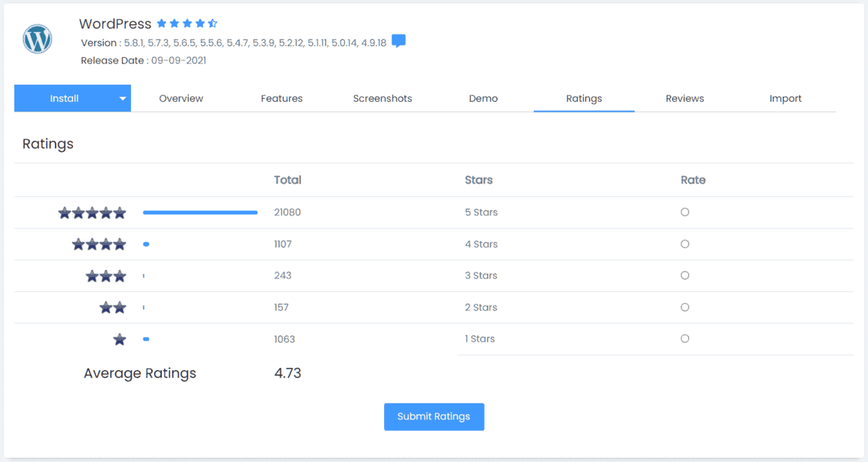
Task: Click the Install button
Action: (x=64, y=98)
